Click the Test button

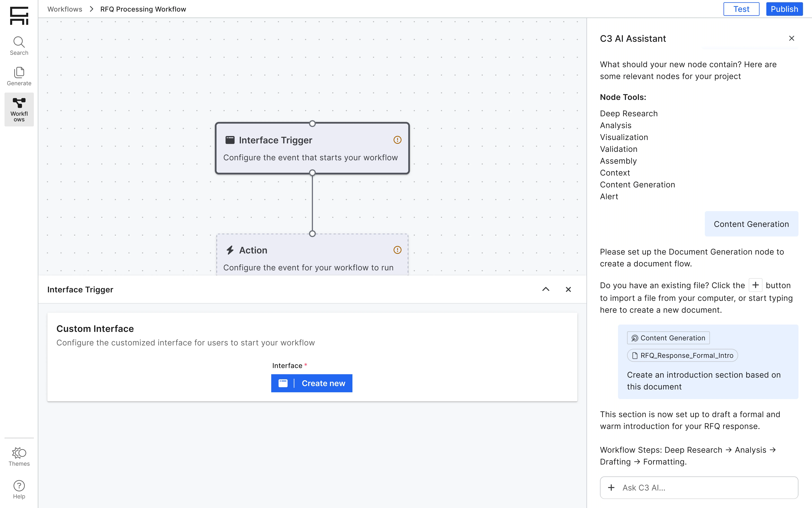pyautogui.click(x=741, y=9)
